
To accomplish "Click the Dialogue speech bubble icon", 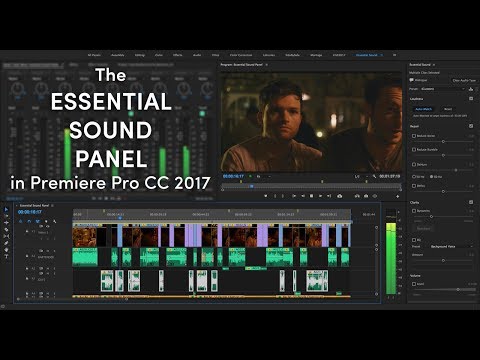I will (411, 80).
